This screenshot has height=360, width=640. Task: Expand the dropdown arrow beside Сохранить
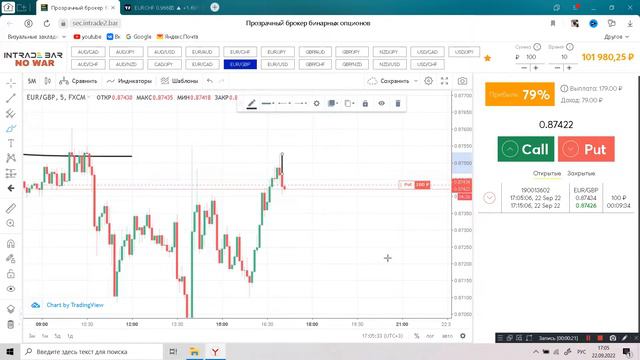[x=416, y=81]
